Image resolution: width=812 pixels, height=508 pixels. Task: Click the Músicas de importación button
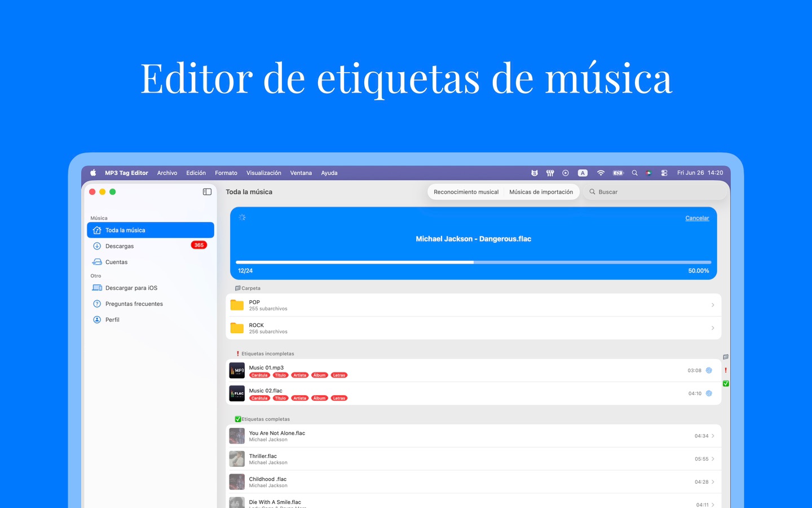click(x=541, y=192)
